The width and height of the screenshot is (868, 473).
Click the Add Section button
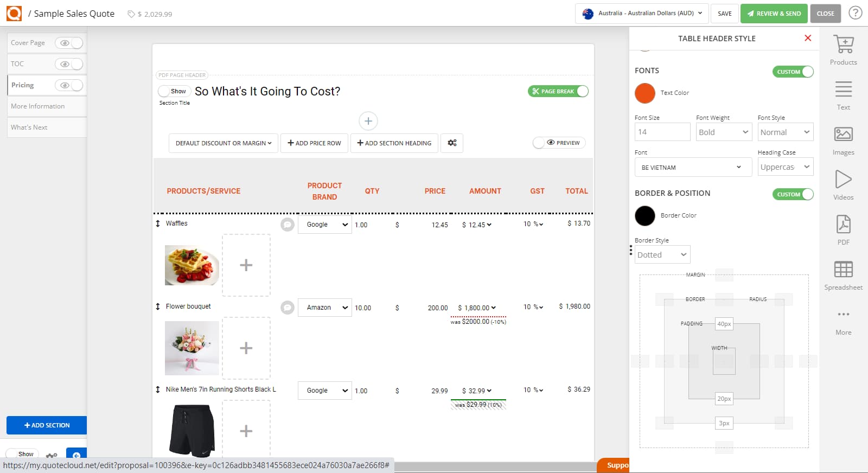47,425
